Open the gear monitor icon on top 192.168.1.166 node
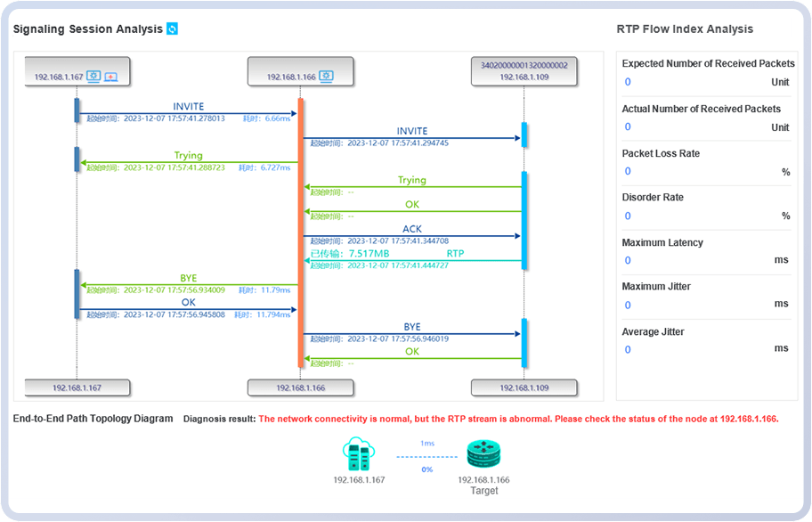This screenshot has width=812, height=522. coord(327,77)
